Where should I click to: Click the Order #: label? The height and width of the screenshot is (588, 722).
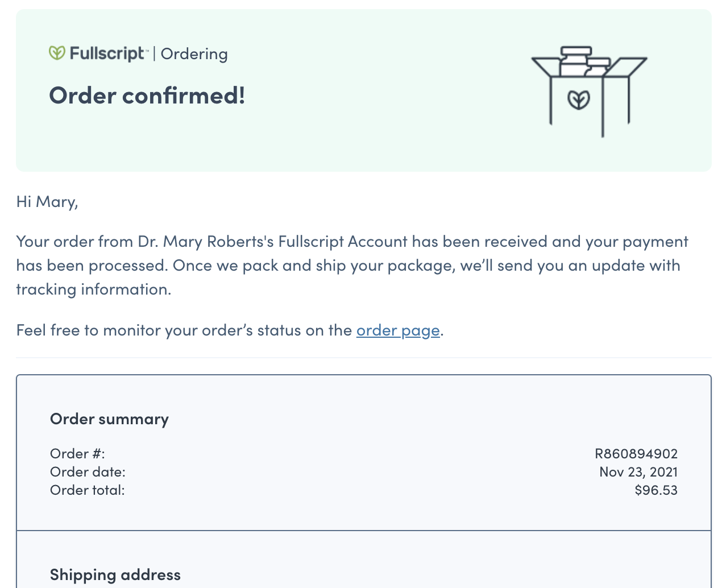[x=77, y=453]
